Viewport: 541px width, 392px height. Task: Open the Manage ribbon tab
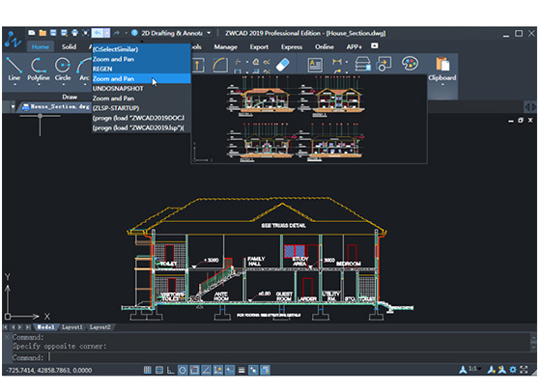coord(226,47)
